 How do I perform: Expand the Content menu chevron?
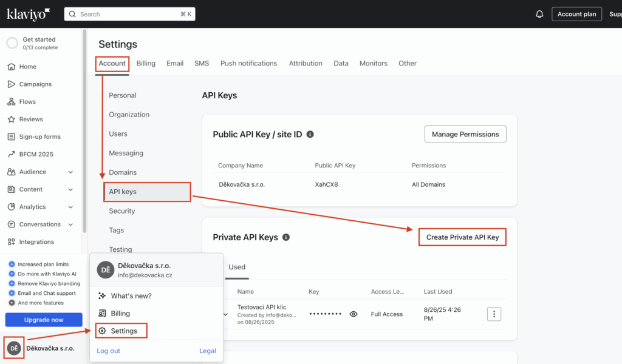(70, 189)
